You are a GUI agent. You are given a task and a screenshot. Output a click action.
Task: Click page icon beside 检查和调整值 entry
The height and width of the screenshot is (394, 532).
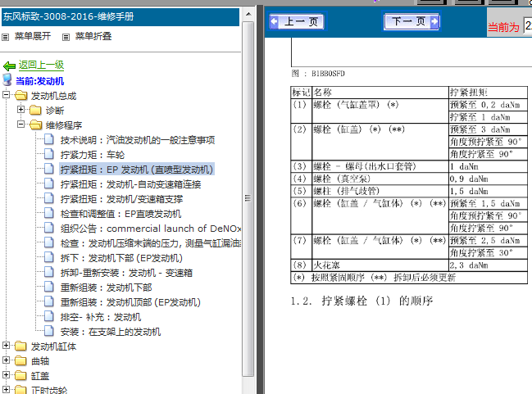[x=49, y=213]
